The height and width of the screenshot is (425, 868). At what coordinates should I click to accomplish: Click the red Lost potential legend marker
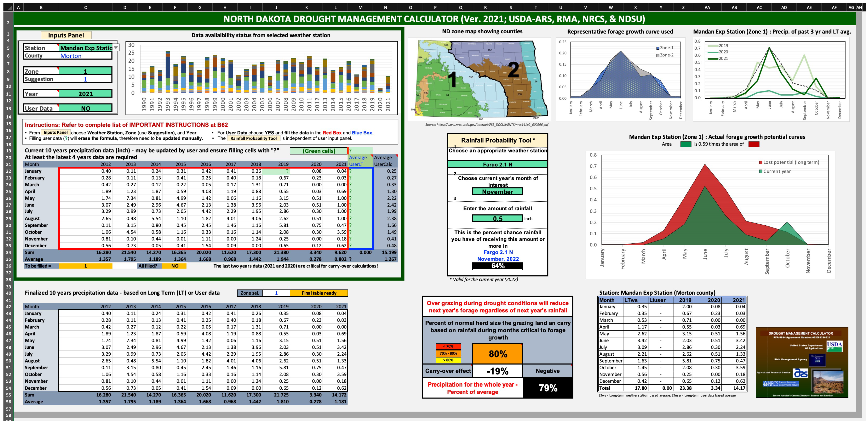[x=760, y=162]
